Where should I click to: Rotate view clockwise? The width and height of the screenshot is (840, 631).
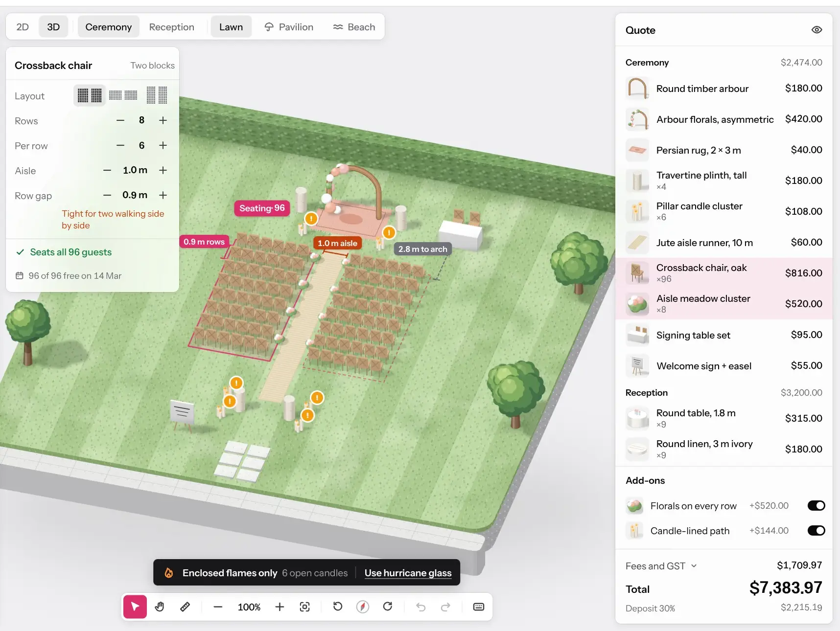tap(388, 607)
